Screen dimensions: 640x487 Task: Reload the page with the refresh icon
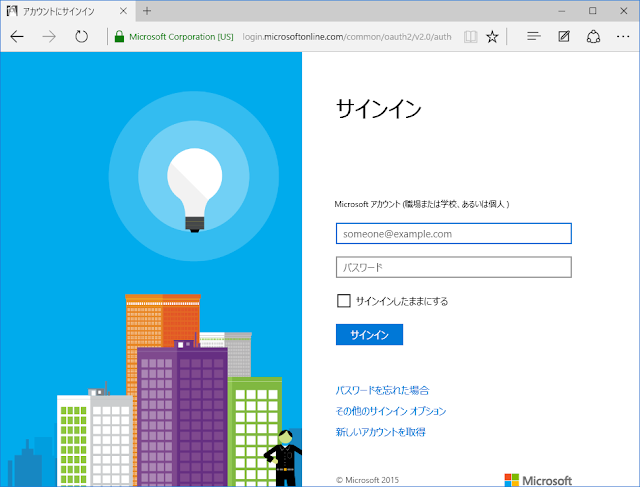coord(81,37)
